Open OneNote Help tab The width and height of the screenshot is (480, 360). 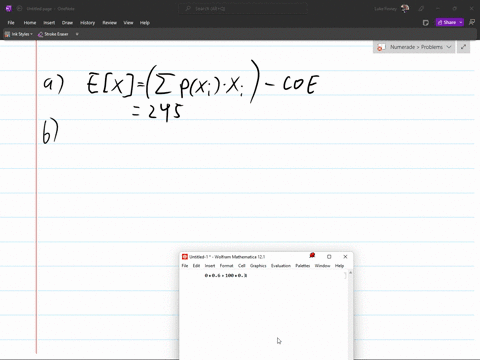[x=145, y=23]
